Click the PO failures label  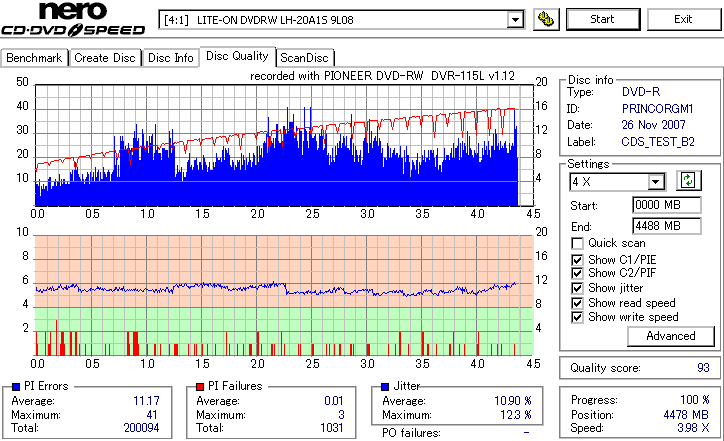tap(411, 433)
